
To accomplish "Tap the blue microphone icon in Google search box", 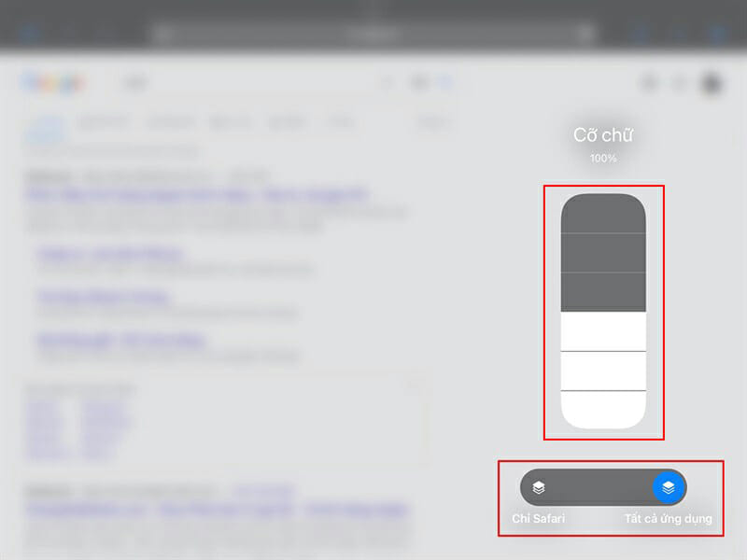I will 445,83.
